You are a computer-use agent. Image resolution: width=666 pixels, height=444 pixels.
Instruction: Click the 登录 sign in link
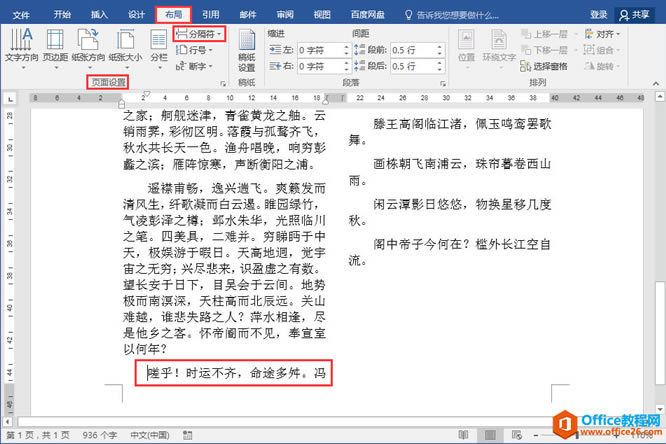click(598, 14)
